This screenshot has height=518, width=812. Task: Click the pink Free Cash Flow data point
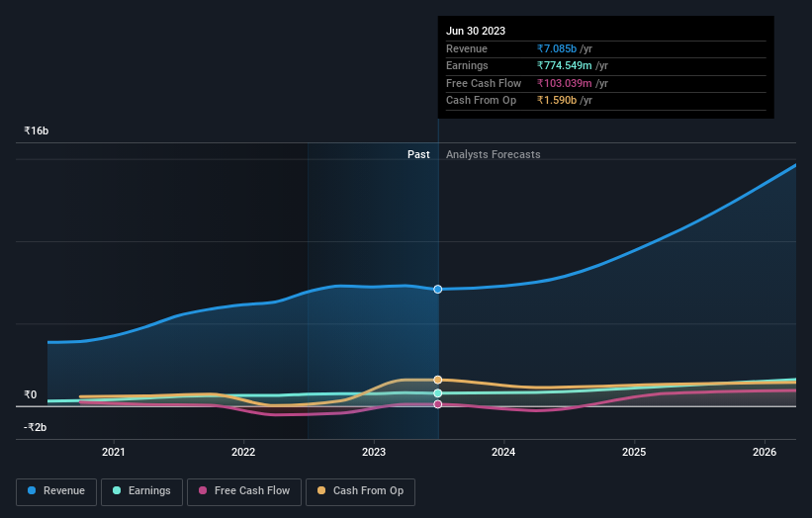click(438, 404)
